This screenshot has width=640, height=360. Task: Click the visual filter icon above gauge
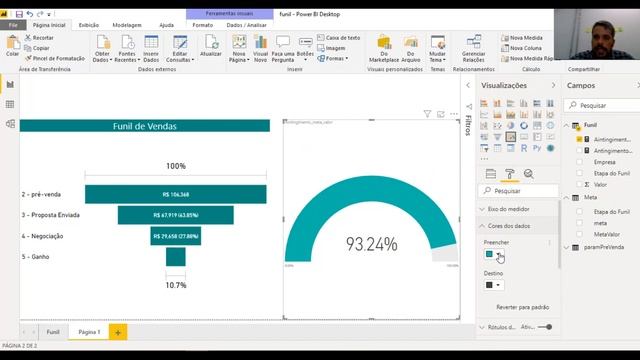(427, 114)
